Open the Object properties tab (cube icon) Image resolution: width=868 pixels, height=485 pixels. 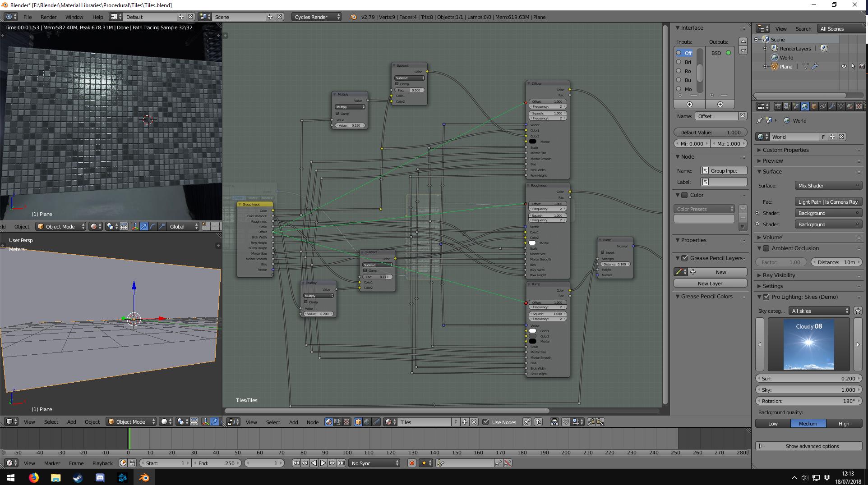[x=814, y=106]
